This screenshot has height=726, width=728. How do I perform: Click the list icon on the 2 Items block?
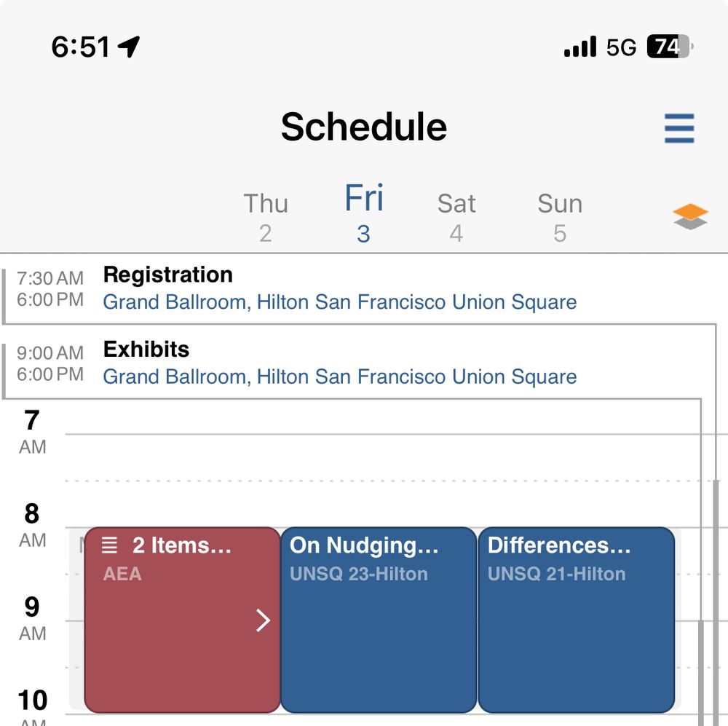tap(108, 544)
